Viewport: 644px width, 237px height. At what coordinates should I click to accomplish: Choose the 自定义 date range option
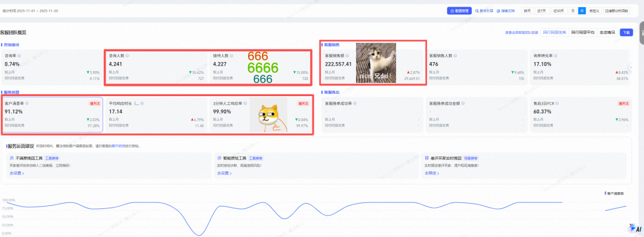[x=594, y=11]
